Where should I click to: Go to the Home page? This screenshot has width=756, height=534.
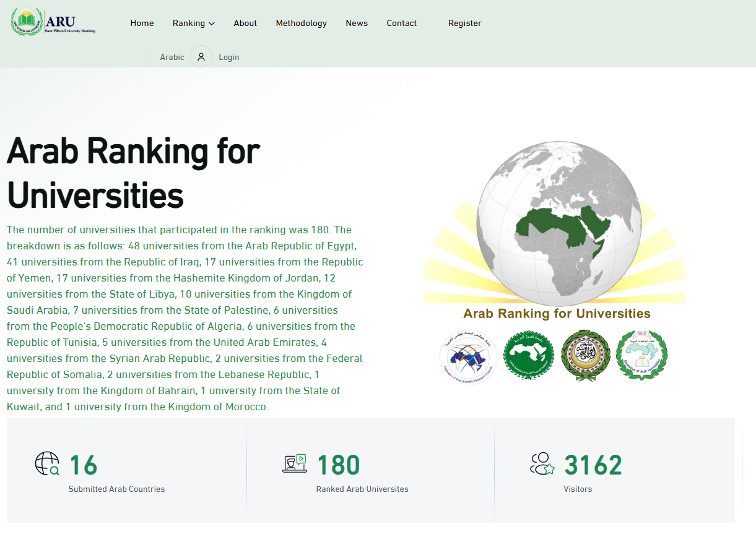(142, 23)
